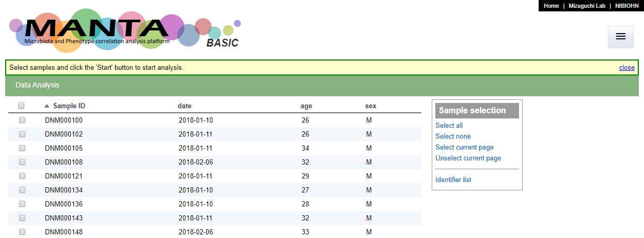The image size is (644, 238).
Task: Sort by the age column header
Action: pos(306,106)
